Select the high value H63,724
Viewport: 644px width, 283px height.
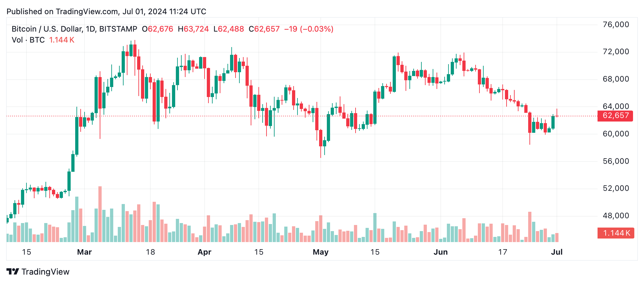click(193, 29)
